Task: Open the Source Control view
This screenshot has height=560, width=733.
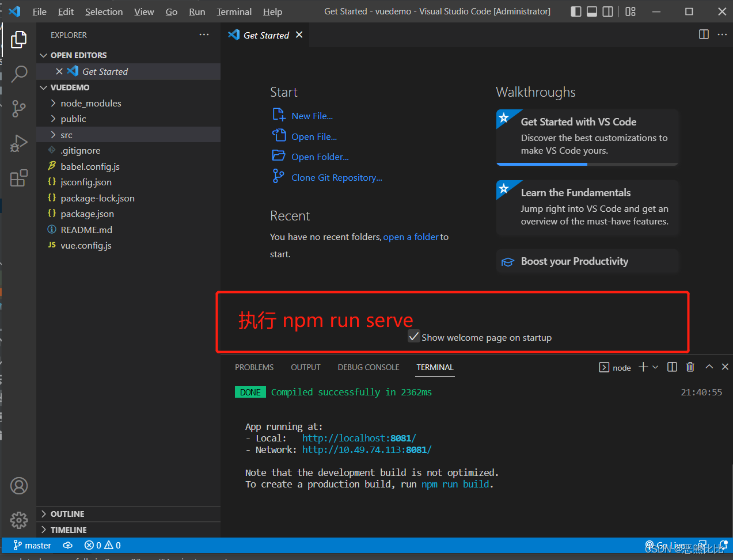Action: coord(19,108)
